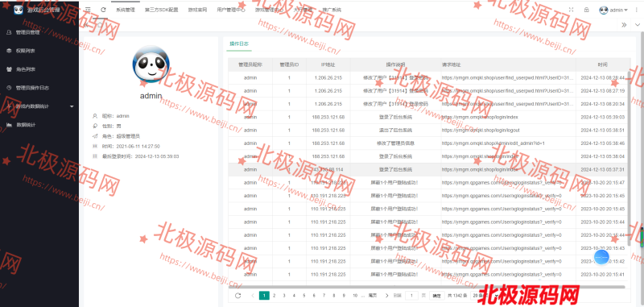
Task: Click the 2023-10-20 20:15:47 time cell
Action: pos(602,182)
